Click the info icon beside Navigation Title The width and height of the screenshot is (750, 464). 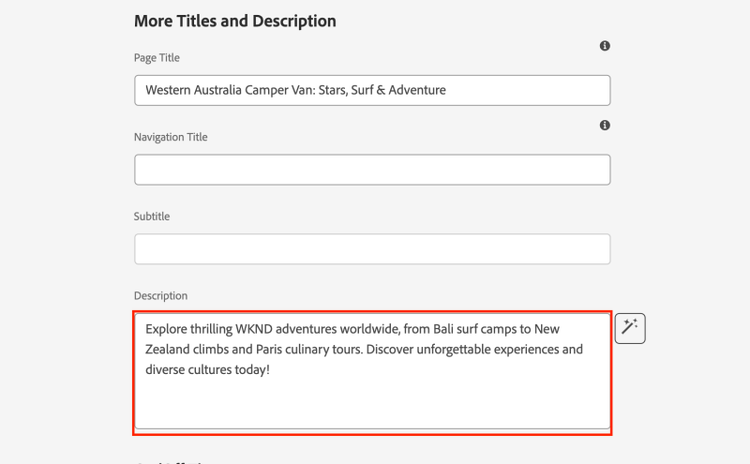click(x=605, y=126)
